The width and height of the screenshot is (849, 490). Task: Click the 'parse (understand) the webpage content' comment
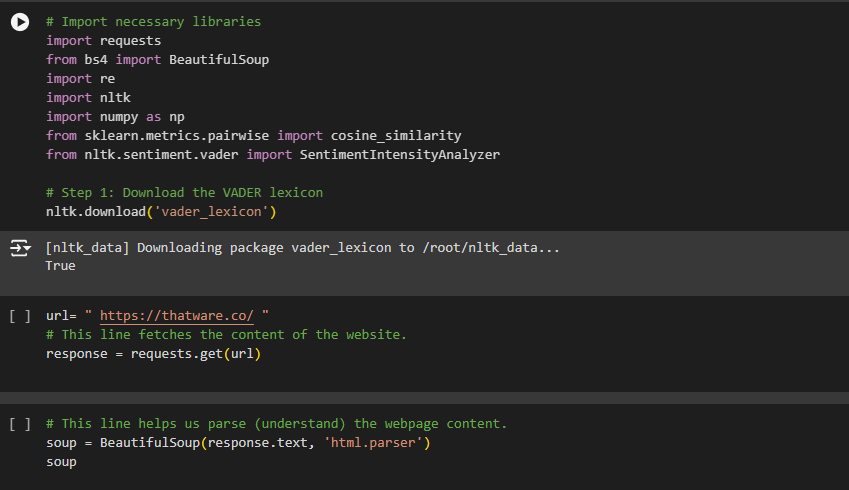click(x=277, y=424)
